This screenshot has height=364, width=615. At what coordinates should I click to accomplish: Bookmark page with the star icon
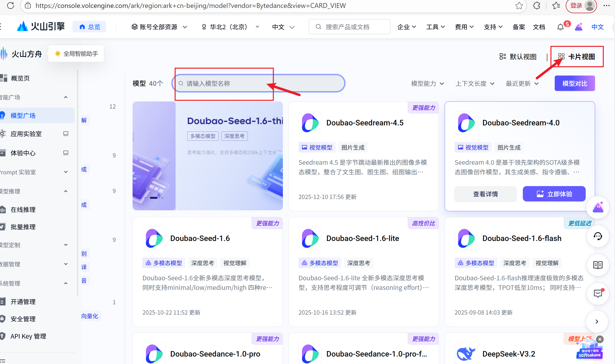519,6
